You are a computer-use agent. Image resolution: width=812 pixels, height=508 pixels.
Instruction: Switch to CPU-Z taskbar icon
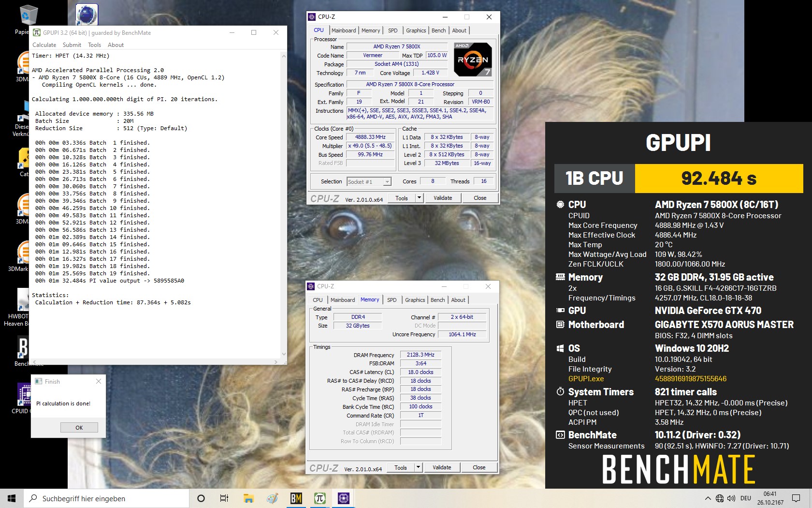[343, 498]
